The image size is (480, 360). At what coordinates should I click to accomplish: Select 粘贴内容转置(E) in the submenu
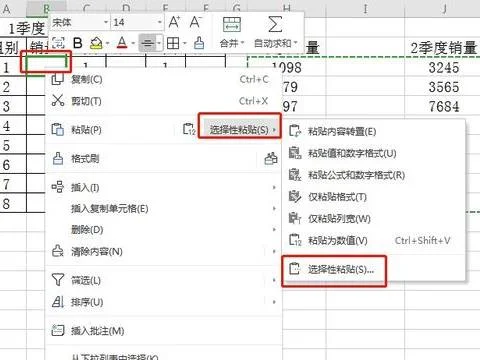pyautogui.click(x=373, y=131)
